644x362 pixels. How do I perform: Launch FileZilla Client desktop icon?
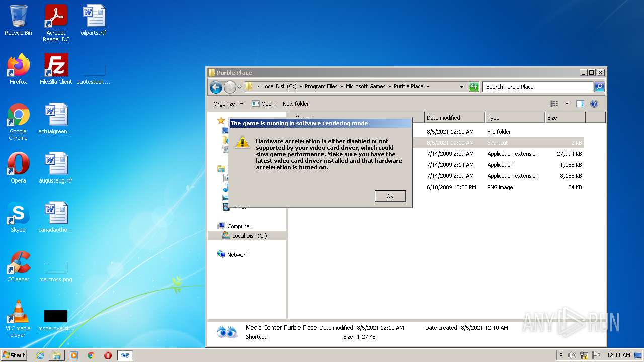point(56,69)
